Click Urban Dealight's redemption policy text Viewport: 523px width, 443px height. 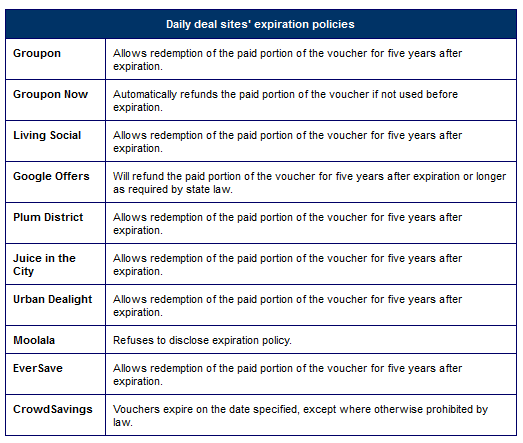[288, 306]
